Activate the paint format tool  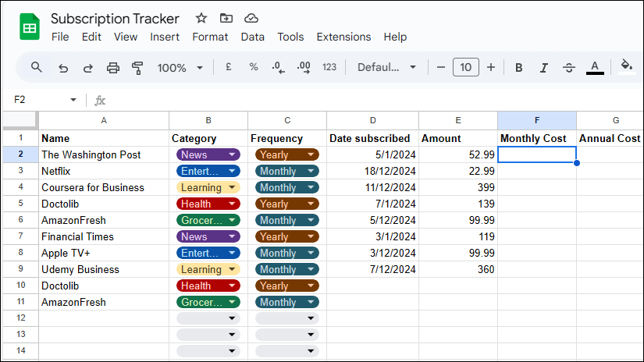137,68
